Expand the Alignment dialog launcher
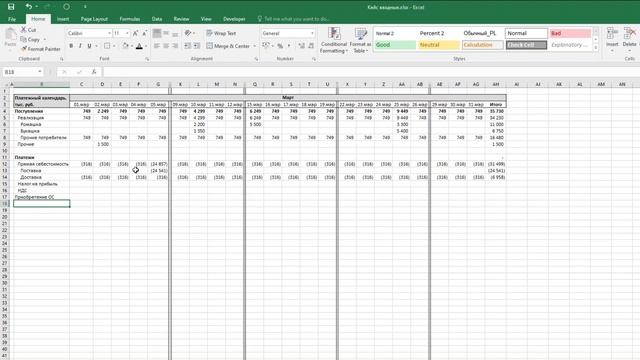This screenshot has height=360, width=640. tap(256, 59)
